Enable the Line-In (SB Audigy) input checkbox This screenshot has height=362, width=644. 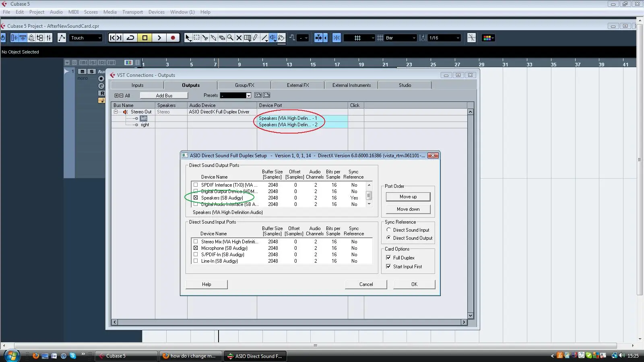(x=196, y=261)
